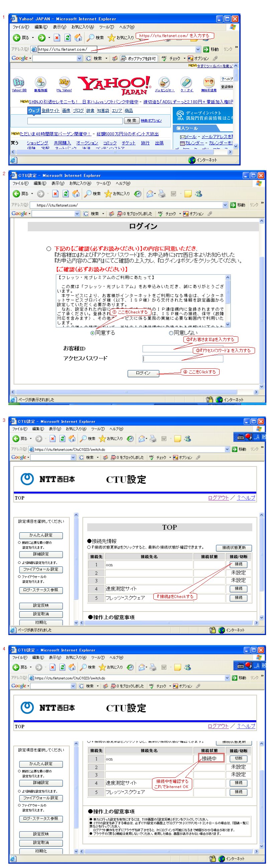Open the My Yahoo! icon

64,82
